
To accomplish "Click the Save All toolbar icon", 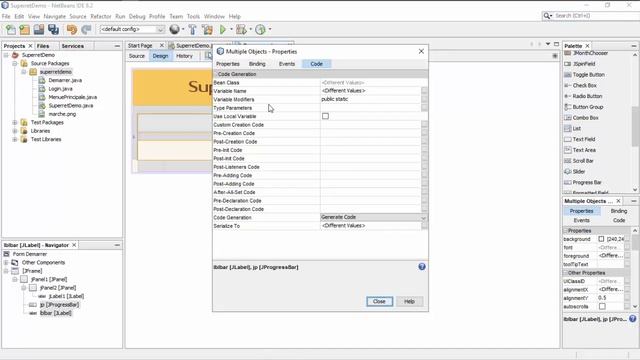I will 53,29.
